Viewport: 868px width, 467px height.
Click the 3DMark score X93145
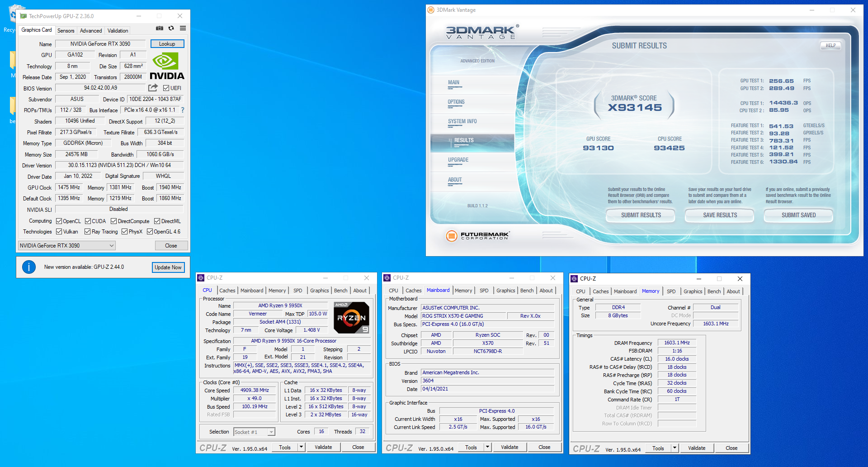point(634,108)
